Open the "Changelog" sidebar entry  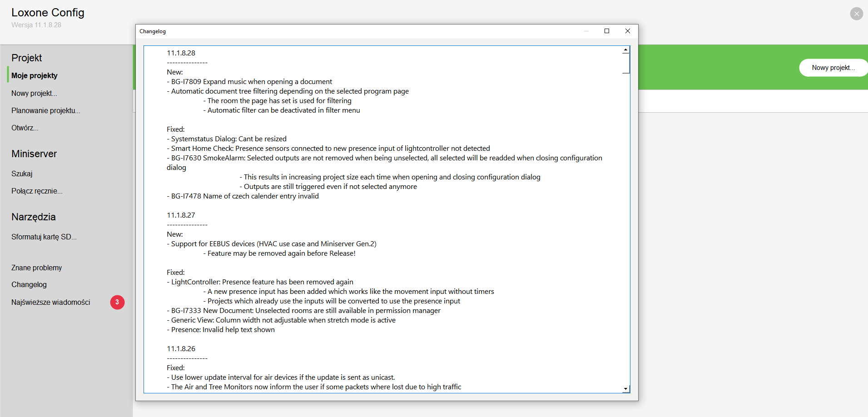coord(29,284)
